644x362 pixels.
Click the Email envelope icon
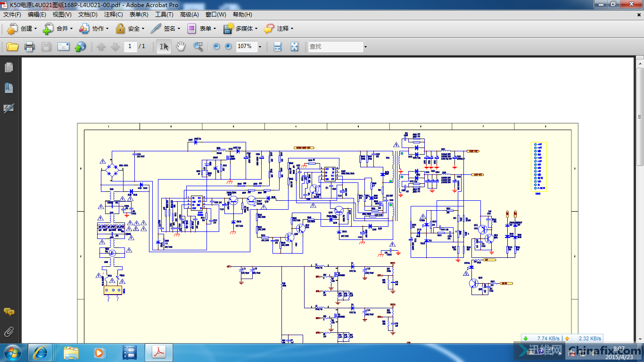(x=63, y=47)
